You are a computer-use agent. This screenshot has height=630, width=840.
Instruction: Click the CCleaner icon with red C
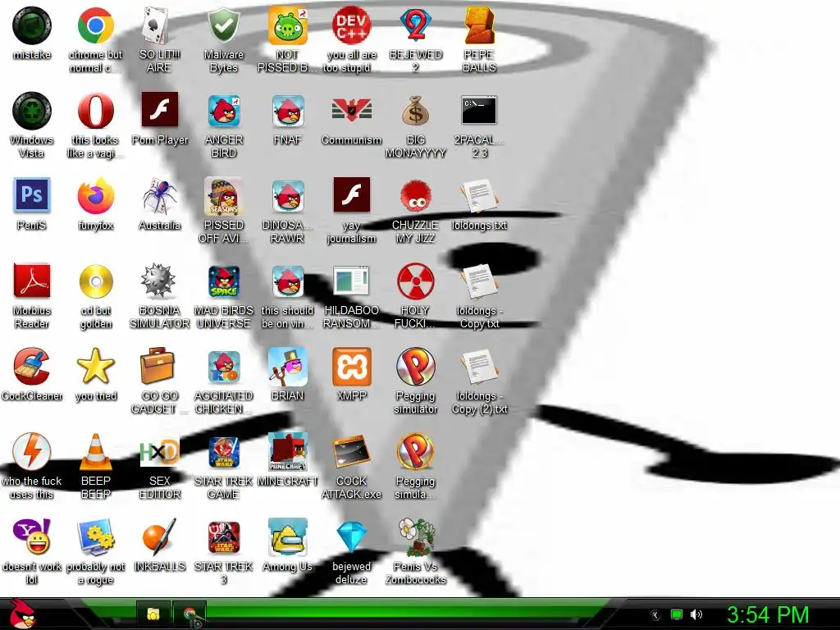32,367
